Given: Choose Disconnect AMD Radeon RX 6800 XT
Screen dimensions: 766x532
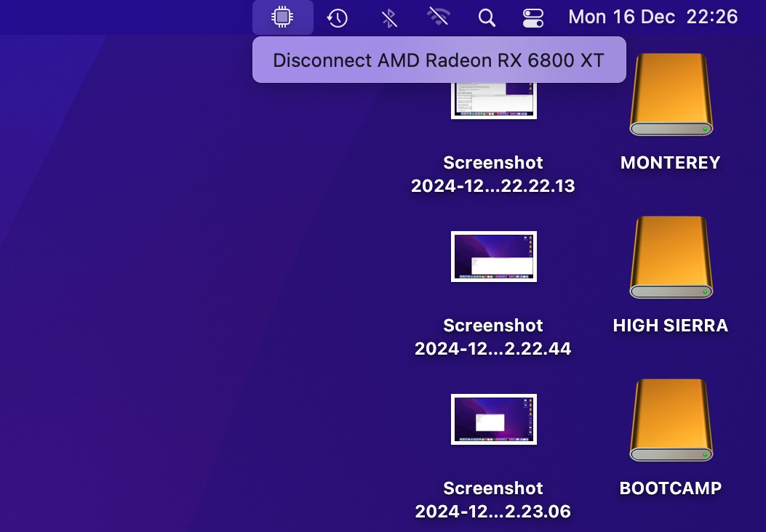Looking at the screenshot, I should [439, 60].
